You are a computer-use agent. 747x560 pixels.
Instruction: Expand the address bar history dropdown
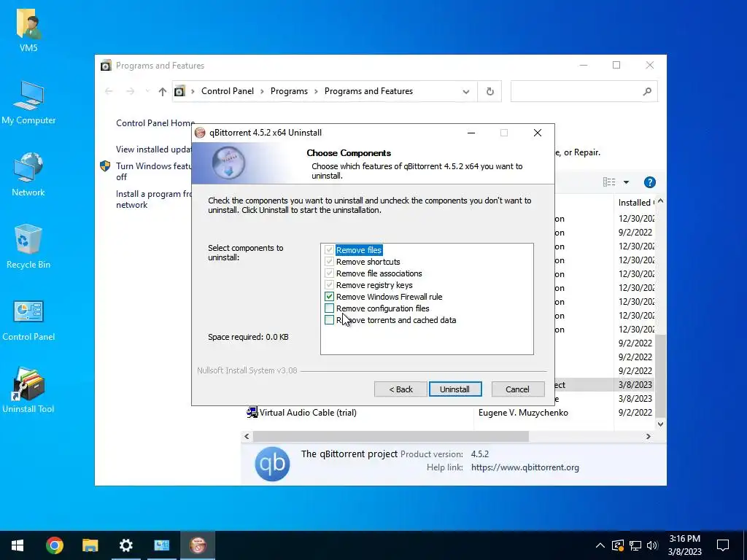tap(466, 91)
